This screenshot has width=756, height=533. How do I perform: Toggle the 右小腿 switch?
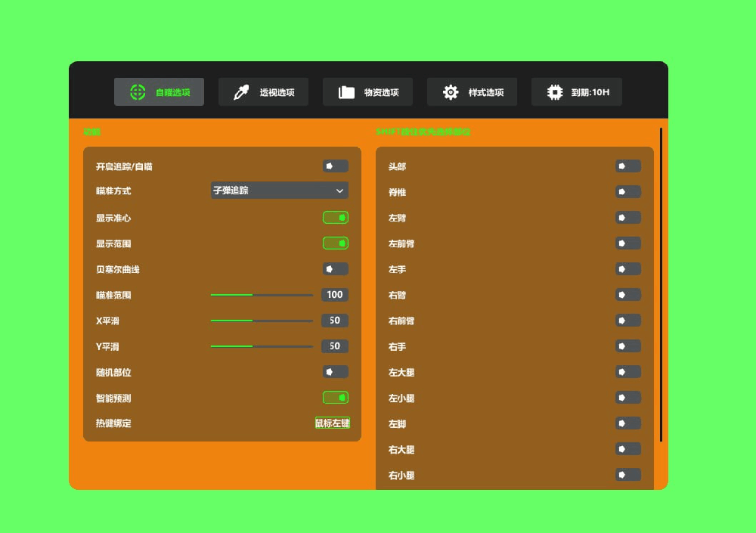point(628,475)
